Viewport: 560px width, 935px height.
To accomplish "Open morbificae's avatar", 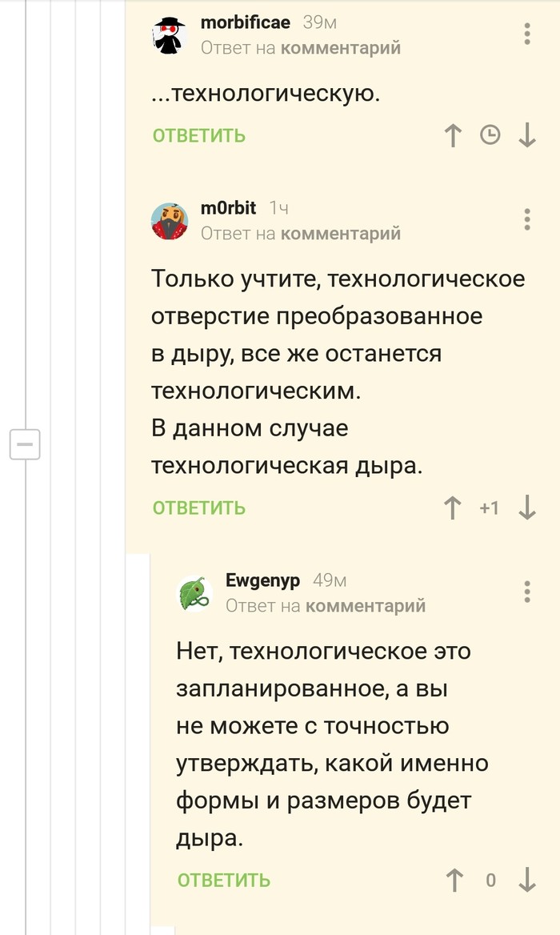I will pos(170,35).
